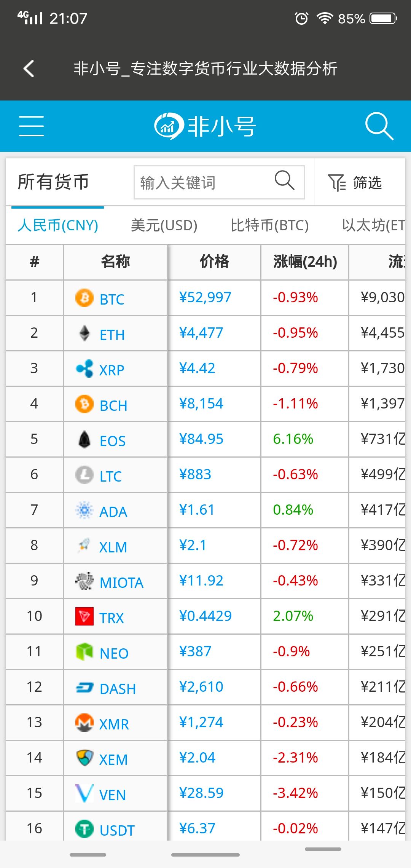411x868 pixels.
Task: Open the hamburger menu icon
Action: pyautogui.click(x=31, y=126)
